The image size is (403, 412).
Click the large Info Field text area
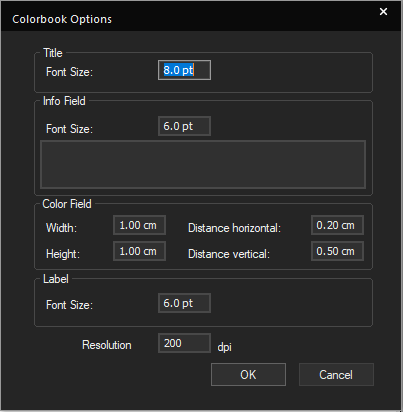[x=203, y=165]
